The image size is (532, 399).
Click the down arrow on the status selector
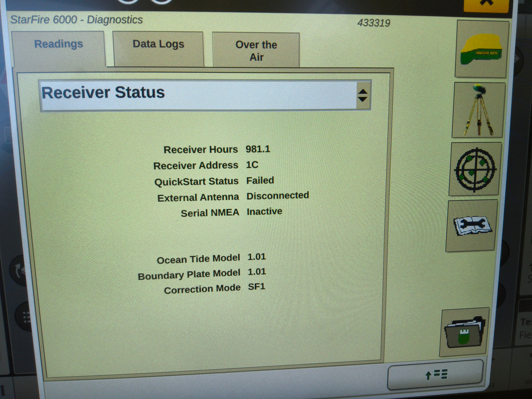363,98
